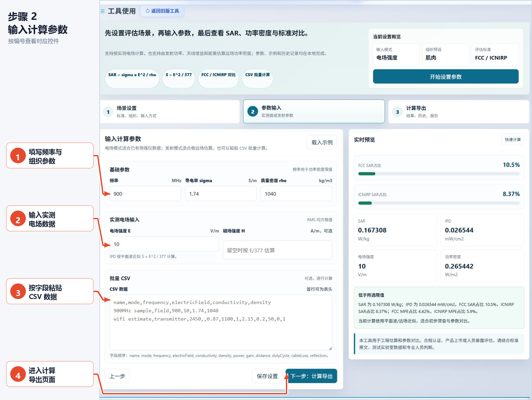Click the 8.37% ICNIRP SAR percentage
This screenshot has height=400, width=532.
511,194
